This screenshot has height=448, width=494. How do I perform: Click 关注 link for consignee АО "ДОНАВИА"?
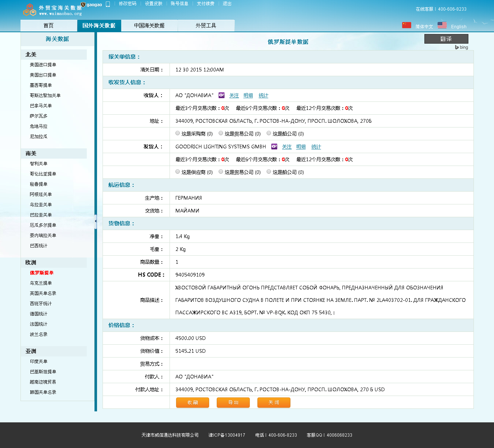(x=234, y=96)
